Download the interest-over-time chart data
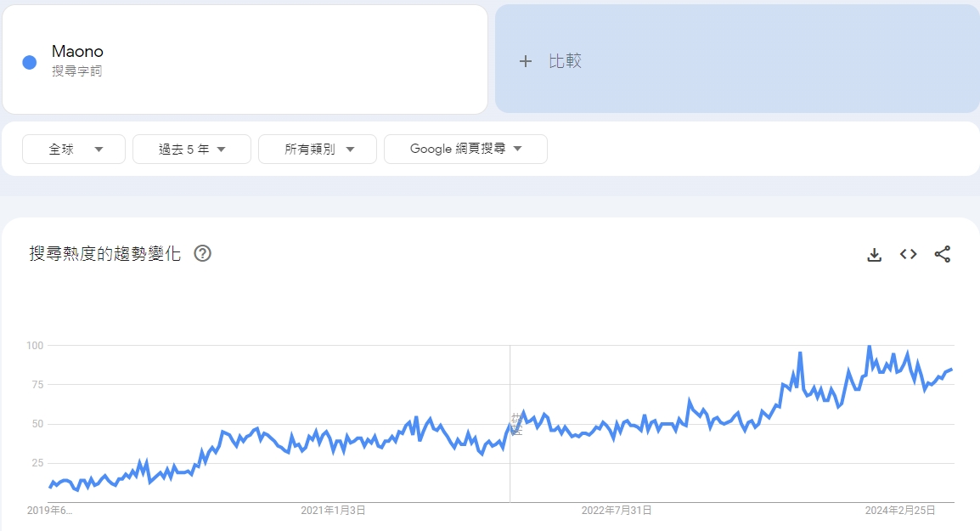 875,255
